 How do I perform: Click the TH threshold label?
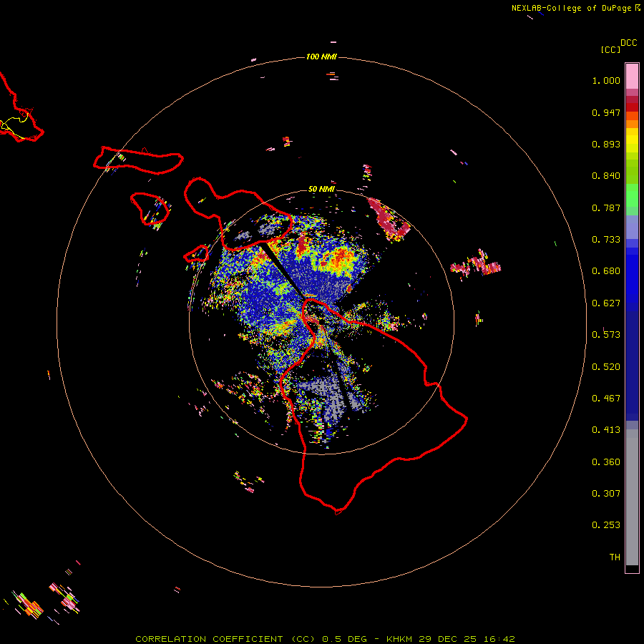click(615, 557)
